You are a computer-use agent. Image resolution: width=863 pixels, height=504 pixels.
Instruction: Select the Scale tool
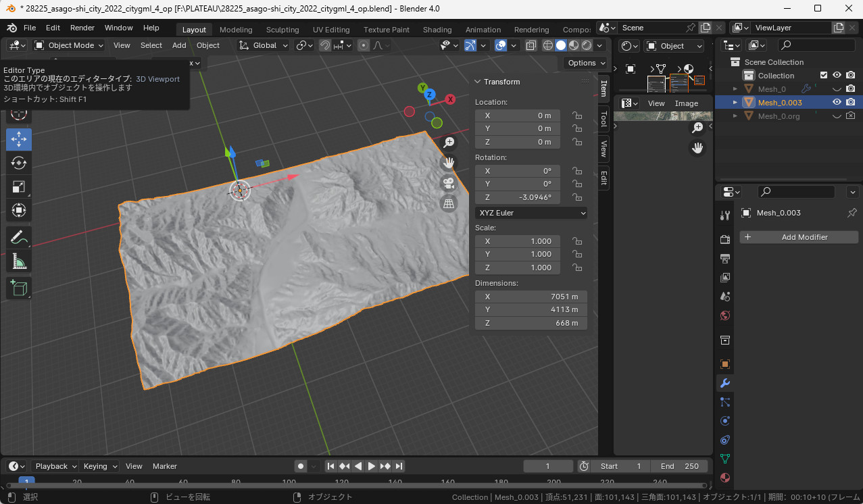19,187
